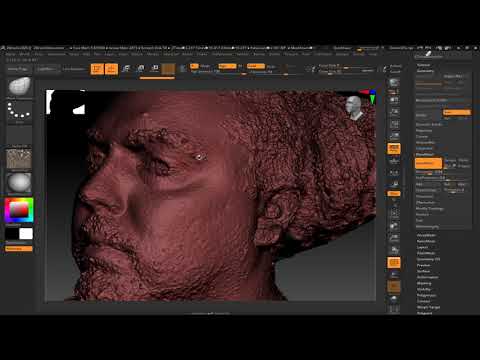This screenshot has width=480, height=360.
Task: Toggle the Ghost transparency icon
Action: [394, 287]
